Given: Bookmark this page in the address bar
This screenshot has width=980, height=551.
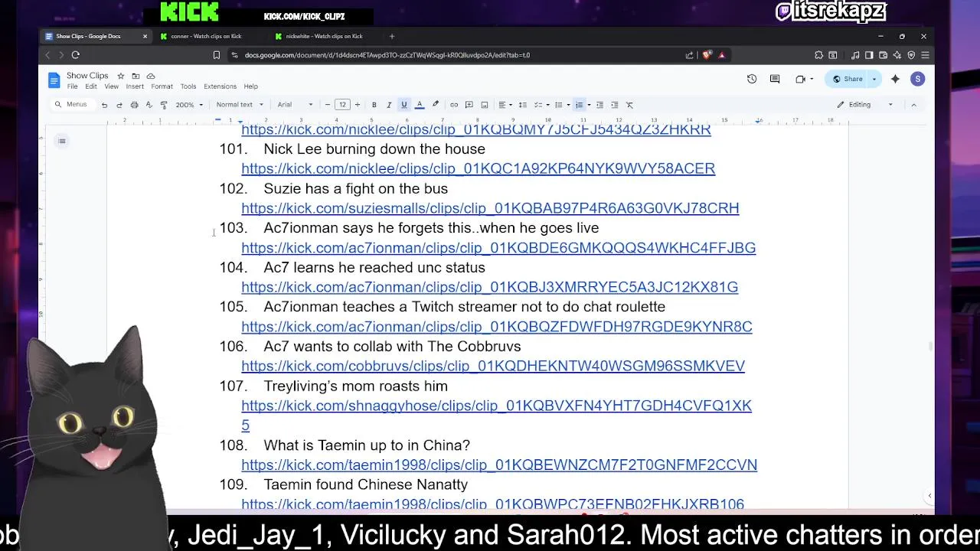Looking at the screenshot, I should pyautogui.click(x=217, y=55).
